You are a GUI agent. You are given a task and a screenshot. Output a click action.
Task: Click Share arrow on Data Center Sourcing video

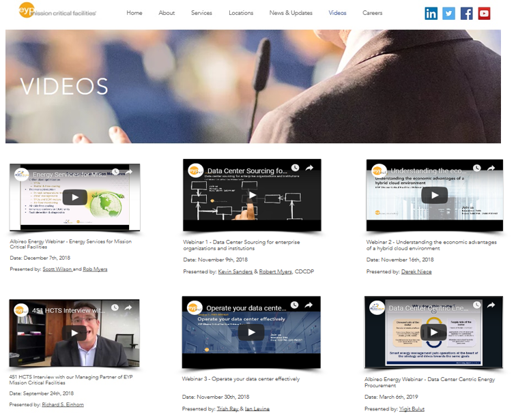click(309, 168)
